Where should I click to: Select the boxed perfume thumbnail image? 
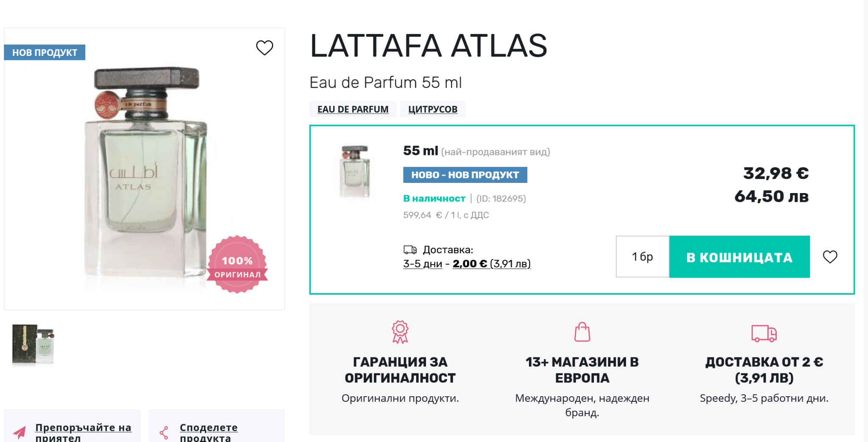(x=33, y=344)
